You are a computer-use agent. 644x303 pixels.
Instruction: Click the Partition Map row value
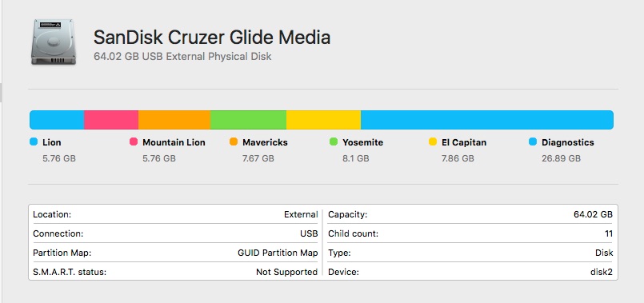[278, 253]
